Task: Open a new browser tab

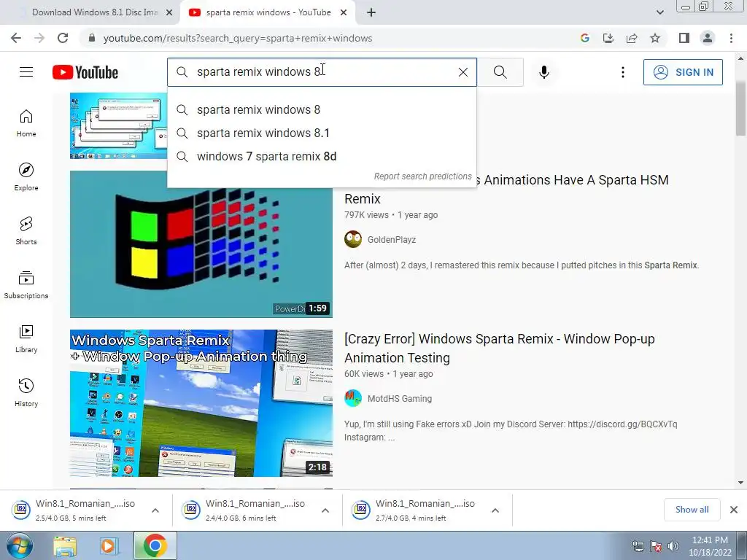Action: pyautogui.click(x=371, y=12)
